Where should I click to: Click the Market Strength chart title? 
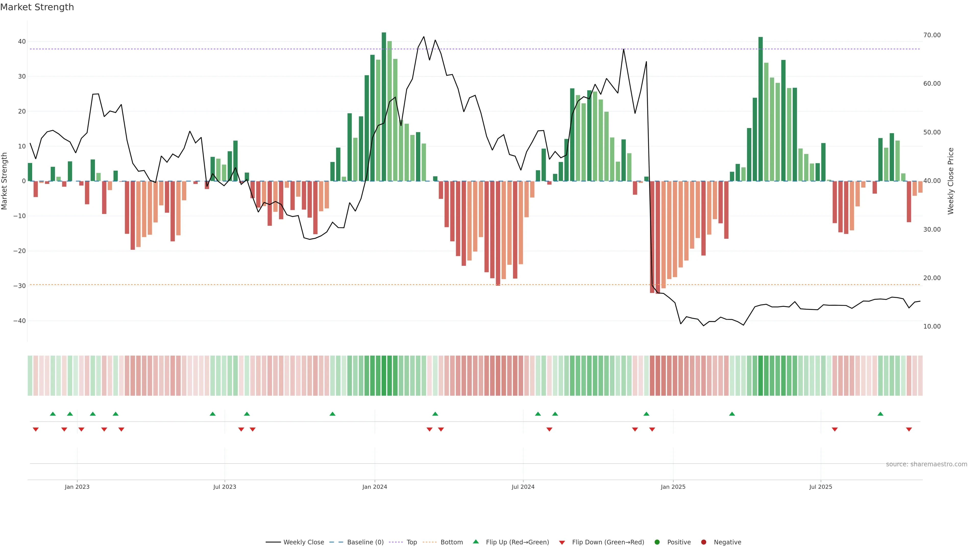[37, 7]
